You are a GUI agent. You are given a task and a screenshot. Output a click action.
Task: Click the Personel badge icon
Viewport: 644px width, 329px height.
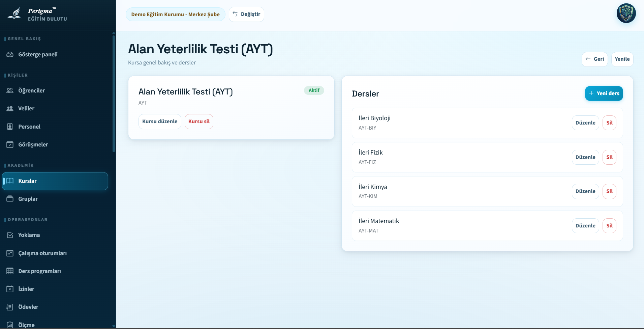(x=10, y=127)
